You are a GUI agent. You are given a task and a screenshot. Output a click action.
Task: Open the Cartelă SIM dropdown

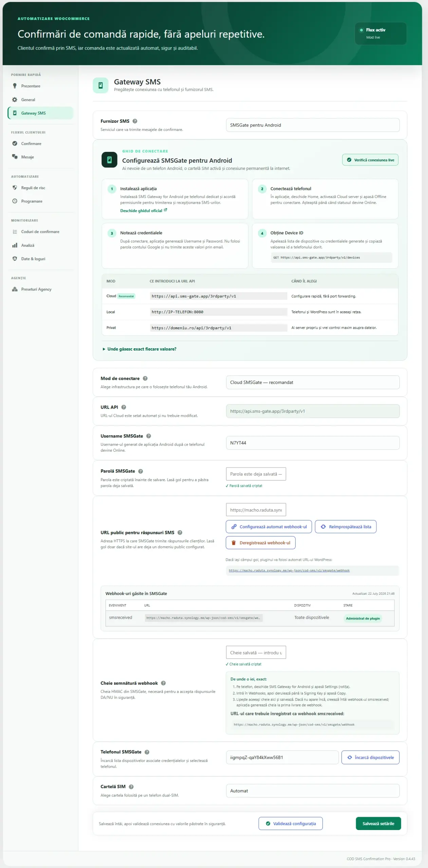(x=313, y=791)
